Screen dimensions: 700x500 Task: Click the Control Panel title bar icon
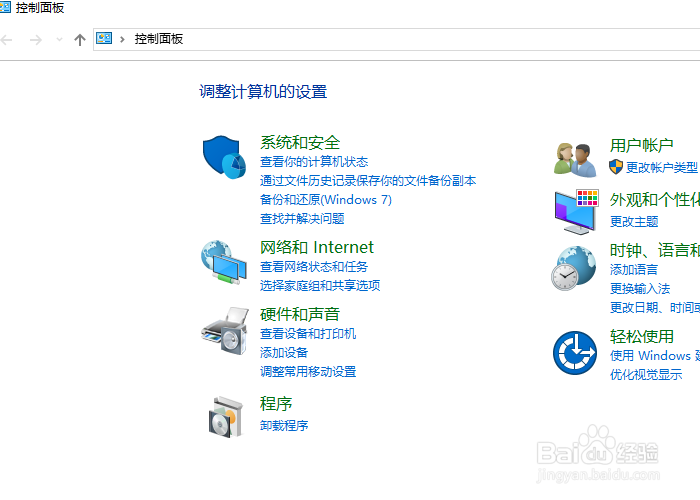pyautogui.click(x=5, y=7)
